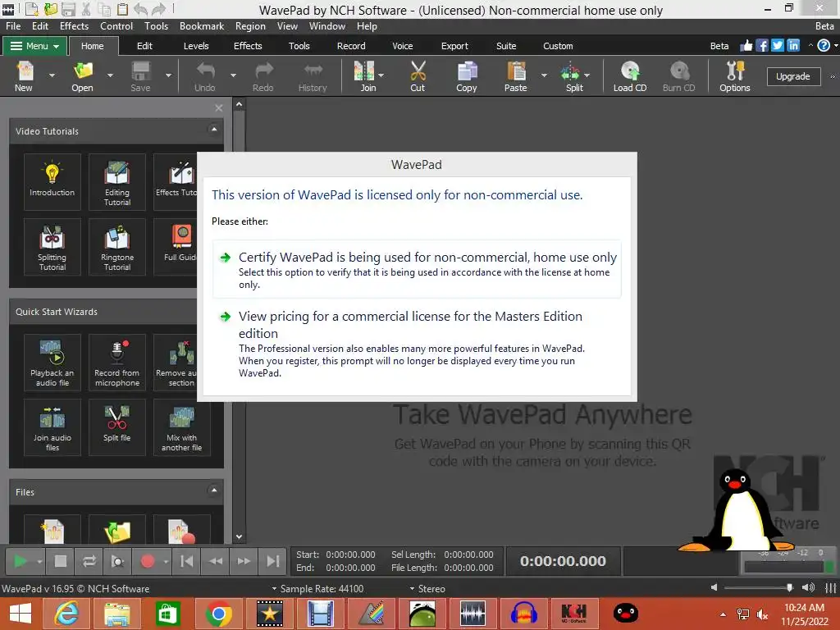Expand the Open button dropdown arrow
The height and width of the screenshot is (630, 840).
point(110,75)
